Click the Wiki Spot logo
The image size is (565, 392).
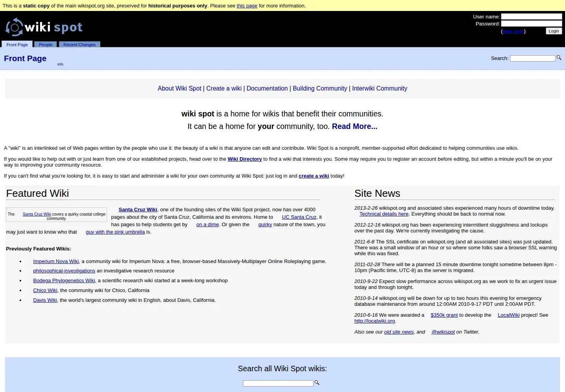tap(44, 27)
